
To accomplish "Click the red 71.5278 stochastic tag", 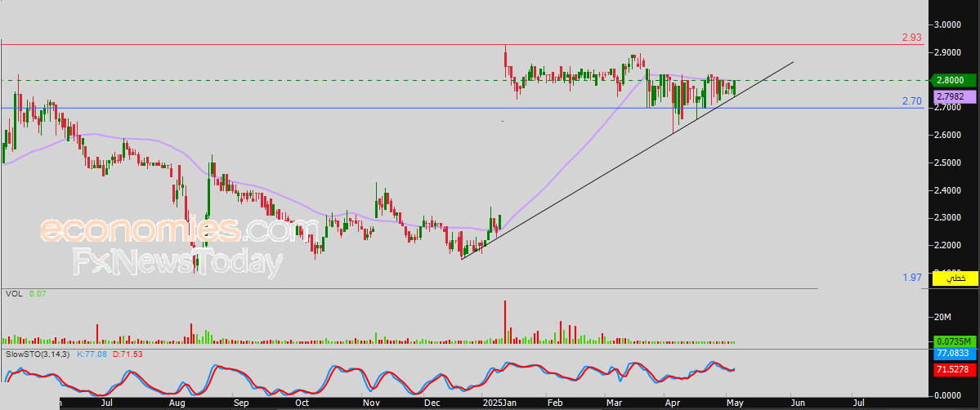I will pos(954,370).
